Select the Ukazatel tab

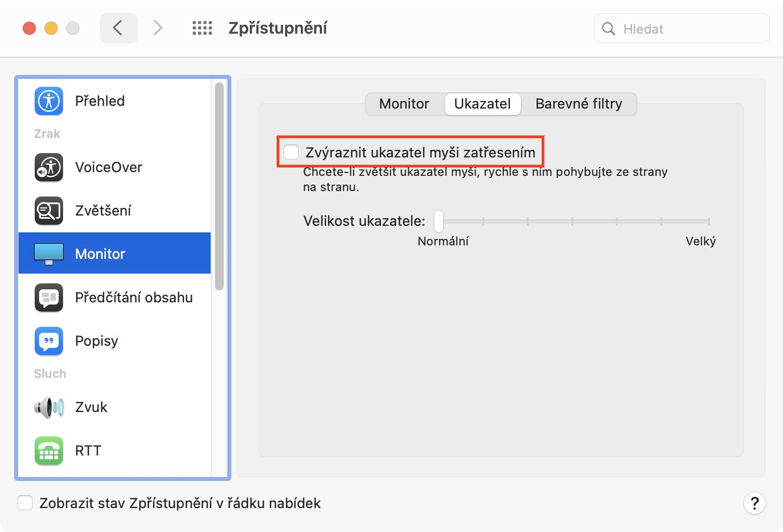tap(482, 104)
